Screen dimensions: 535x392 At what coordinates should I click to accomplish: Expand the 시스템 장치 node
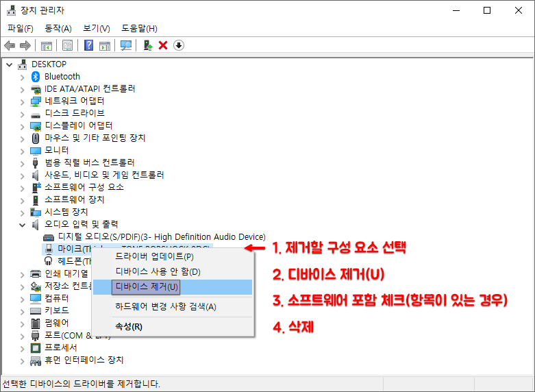click(x=22, y=212)
